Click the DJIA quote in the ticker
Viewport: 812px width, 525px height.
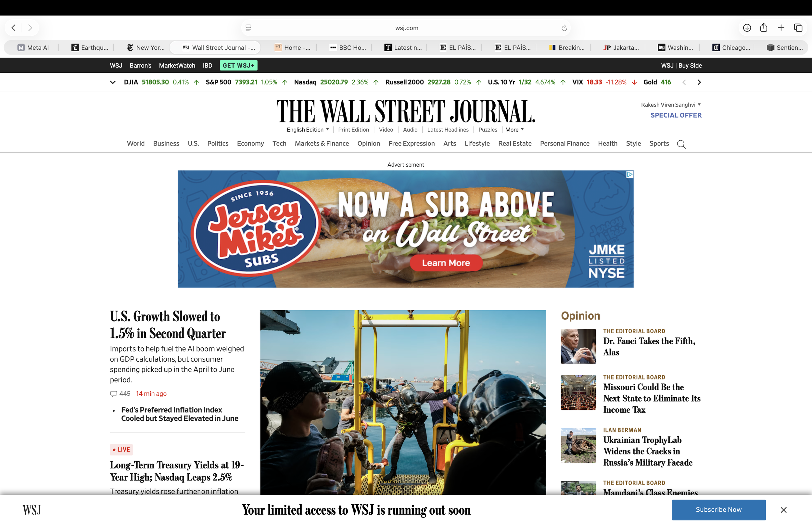(161, 82)
